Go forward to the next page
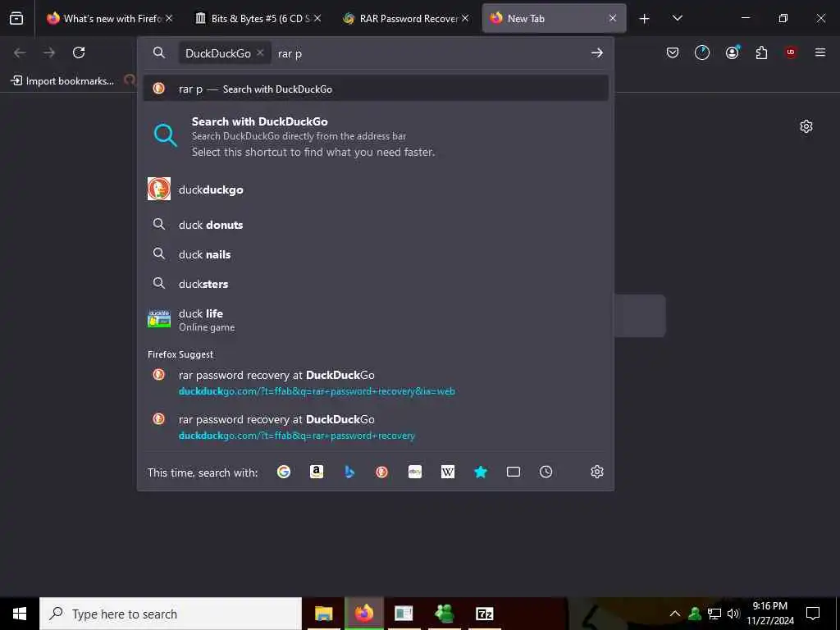The width and height of the screenshot is (840, 630). [49, 52]
